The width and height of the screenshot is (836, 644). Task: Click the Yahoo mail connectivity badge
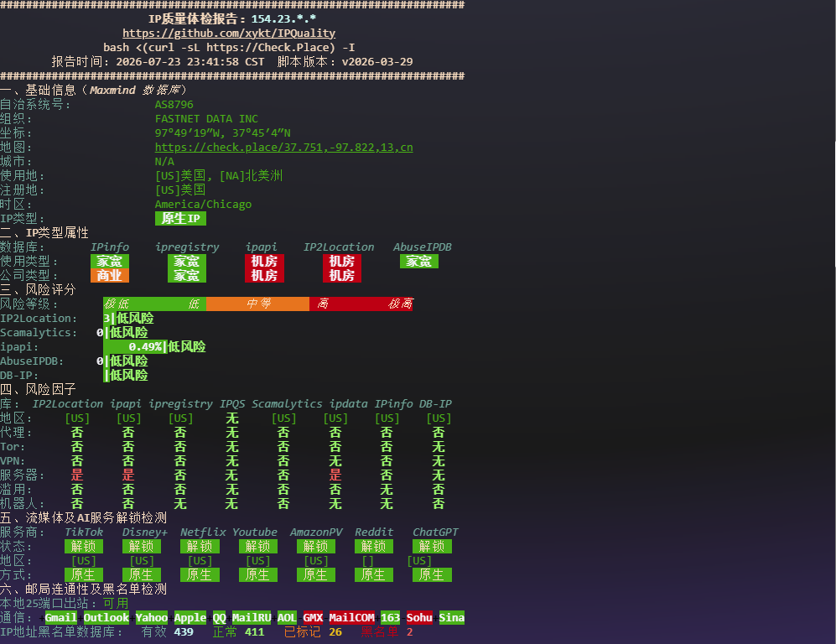click(152, 618)
